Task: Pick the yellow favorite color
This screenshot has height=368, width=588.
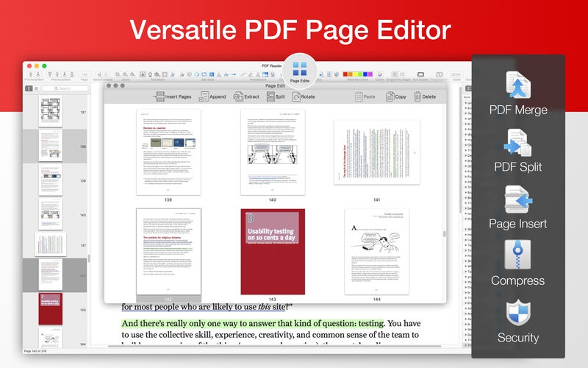Action: point(356,74)
